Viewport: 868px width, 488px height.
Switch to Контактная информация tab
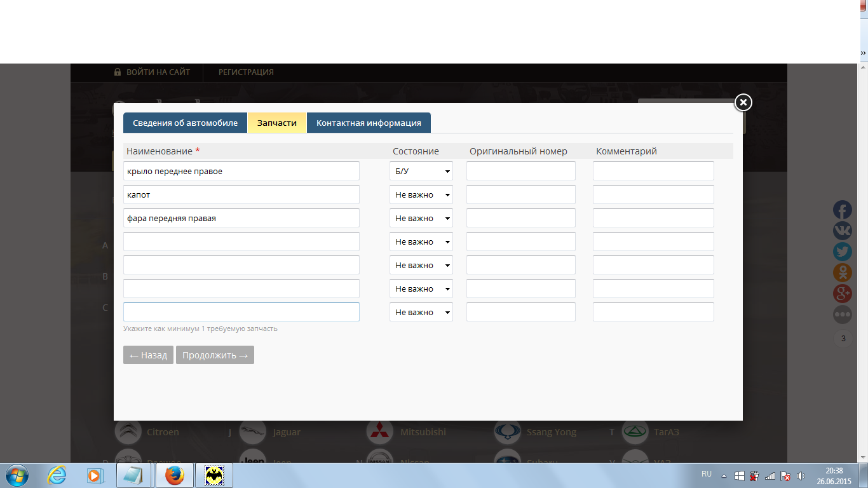(x=369, y=123)
